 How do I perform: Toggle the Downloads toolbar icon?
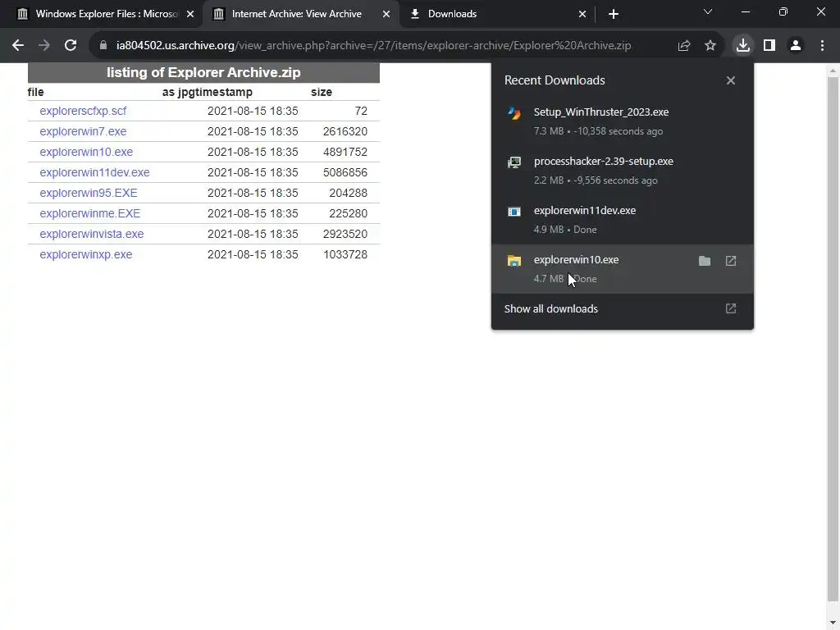(x=742, y=46)
